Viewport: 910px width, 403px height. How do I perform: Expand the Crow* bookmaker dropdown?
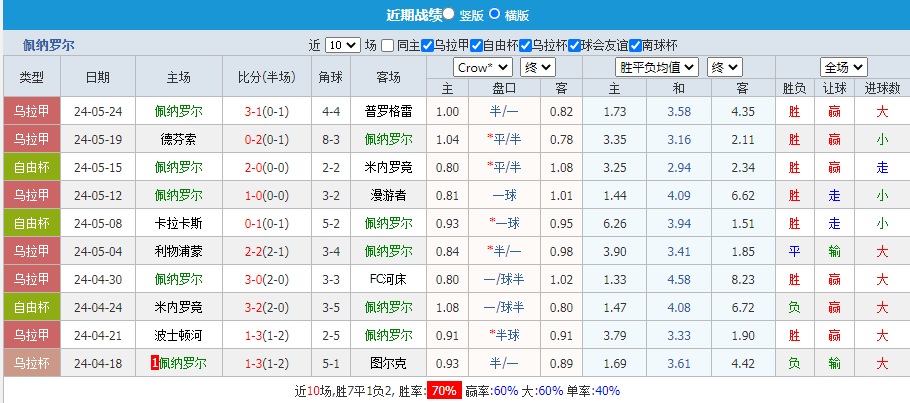point(483,67)
